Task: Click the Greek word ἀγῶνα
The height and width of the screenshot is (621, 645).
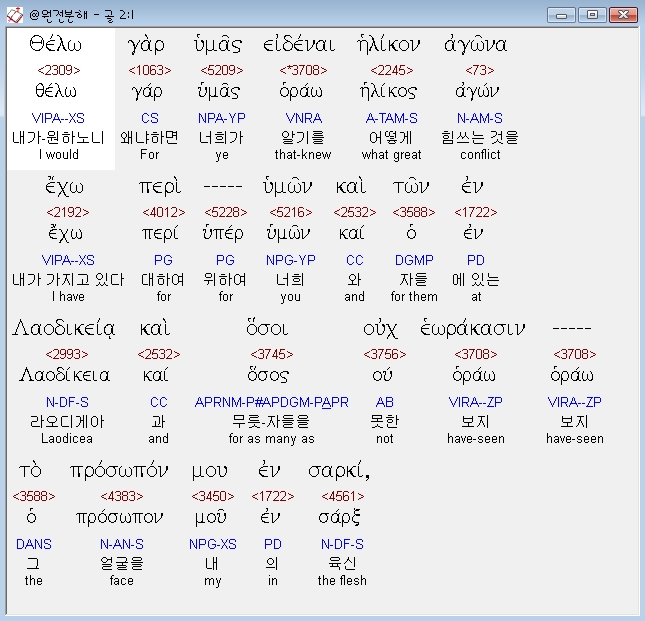Action: pos(476,44)
